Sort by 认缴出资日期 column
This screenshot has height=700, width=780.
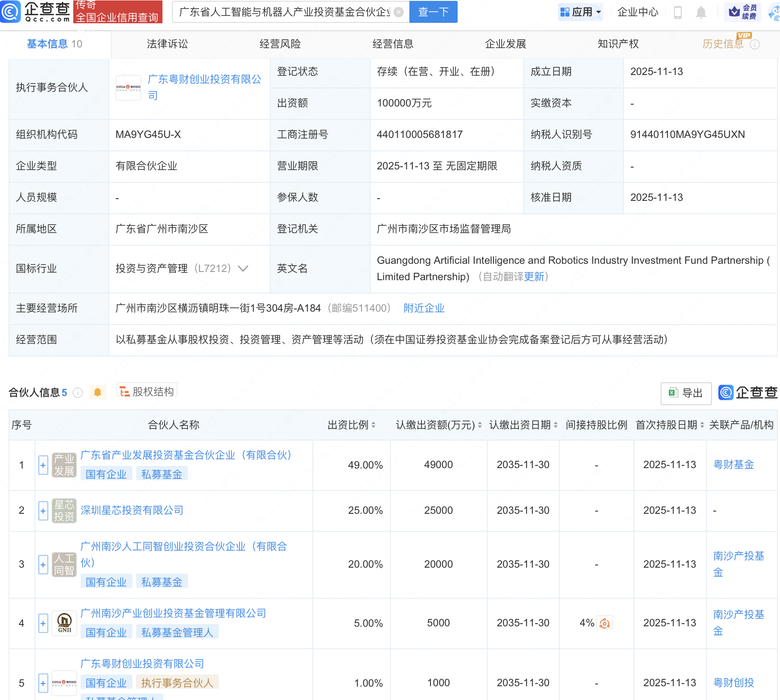555,425
